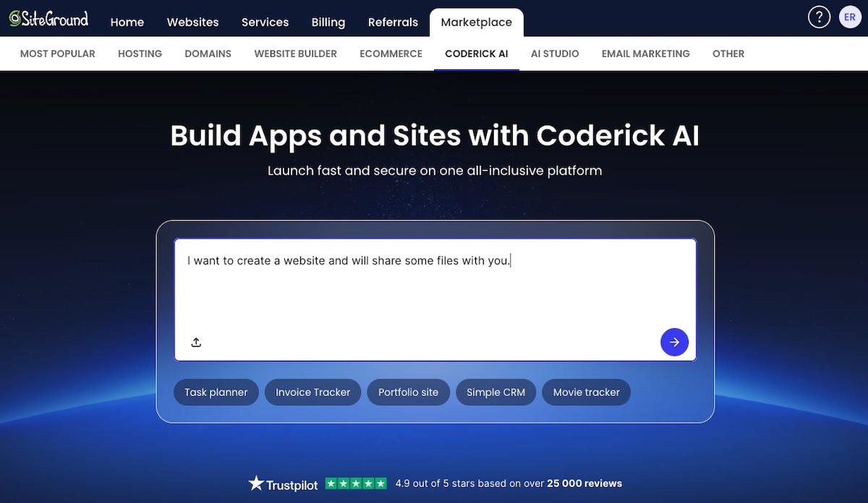The width and height of the screenshot is (868, 503).
Task: Open the Hosting category
Action: (x=140, y=53)
